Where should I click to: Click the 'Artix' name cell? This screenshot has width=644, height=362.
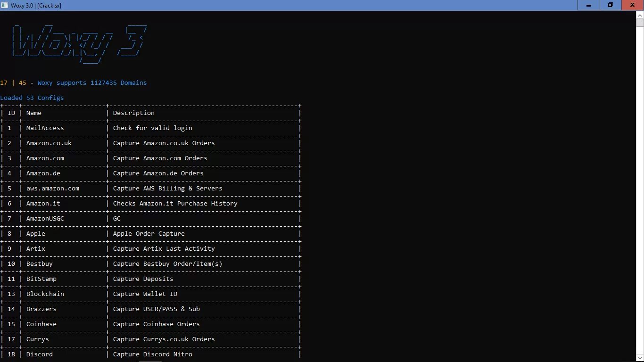click(36, 249)
